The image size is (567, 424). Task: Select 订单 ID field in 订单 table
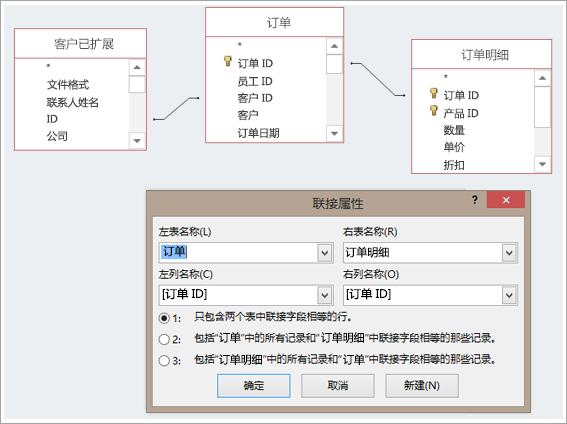click(255, 63)
